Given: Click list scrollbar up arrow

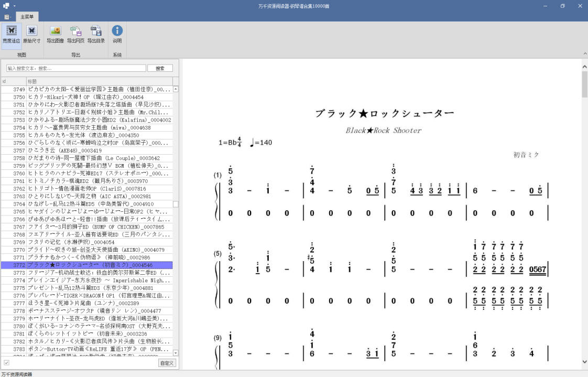Looking at the screenshot, I should tap(176, 89).
